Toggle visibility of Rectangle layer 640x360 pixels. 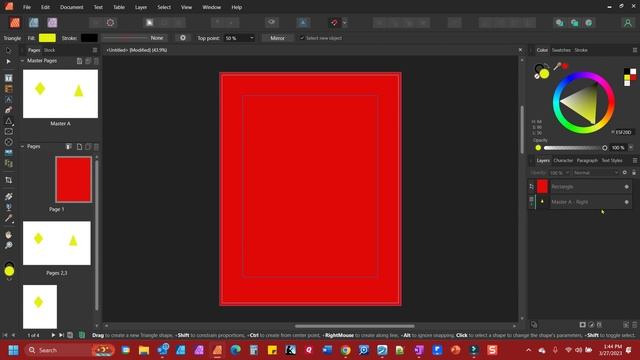627,187
